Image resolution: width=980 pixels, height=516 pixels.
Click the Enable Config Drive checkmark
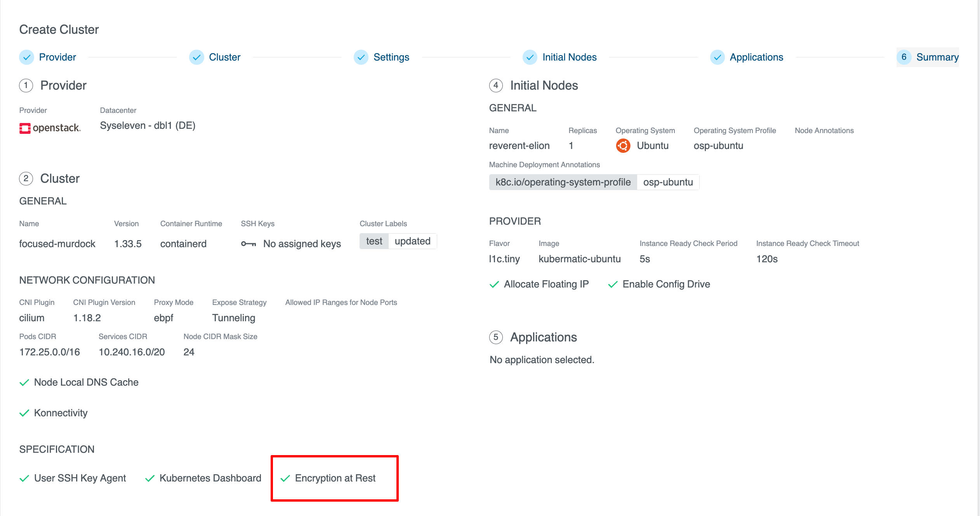point(613,284)
